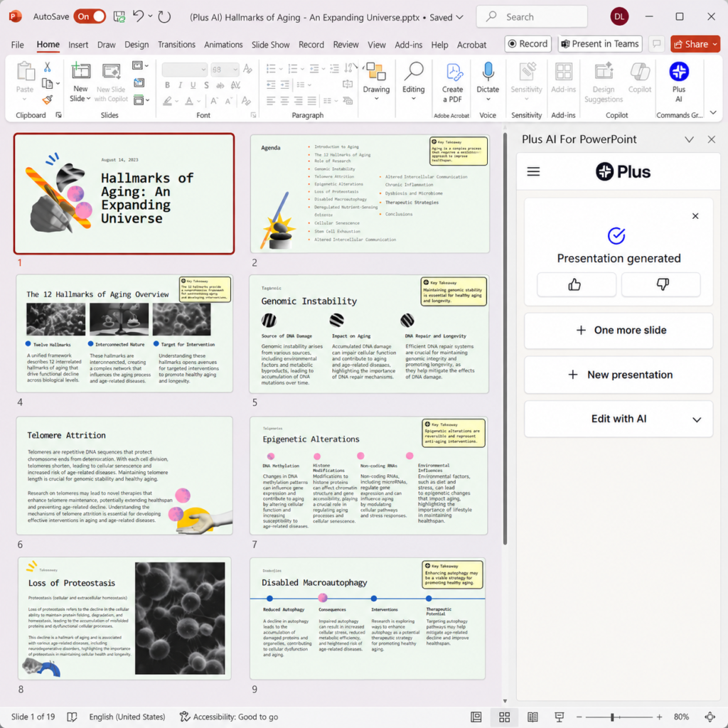Dismiss the Presentation generated card
This screenshot has height=728, width=728.
tap(695, 216)
